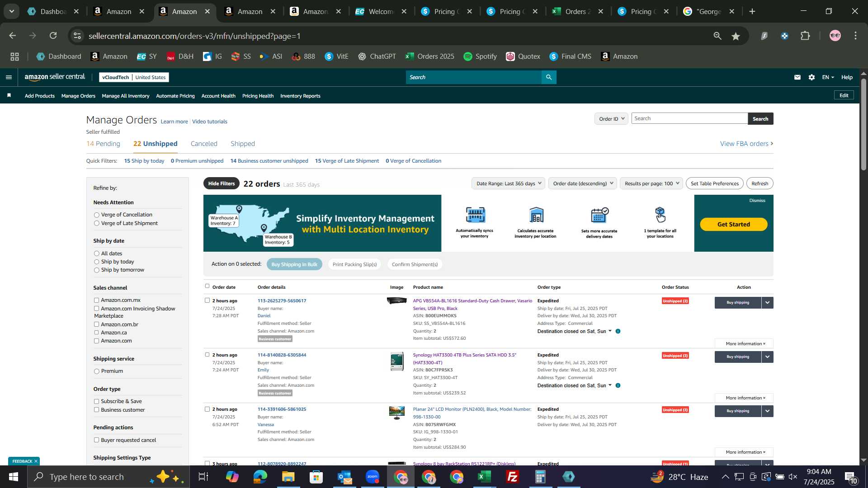The width and height of the screenshot is (868, 488).
Task: Open Order date (descending) sort dropdown
Action: point(583,183)
